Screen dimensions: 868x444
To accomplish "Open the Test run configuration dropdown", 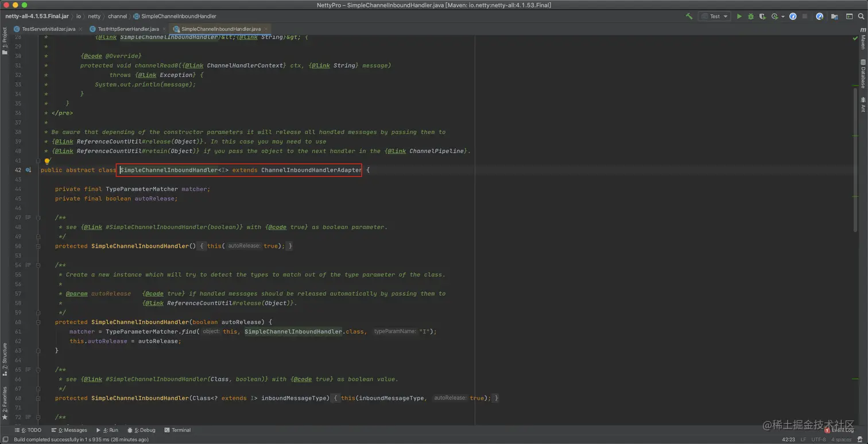I will click(x=714, y=17).
